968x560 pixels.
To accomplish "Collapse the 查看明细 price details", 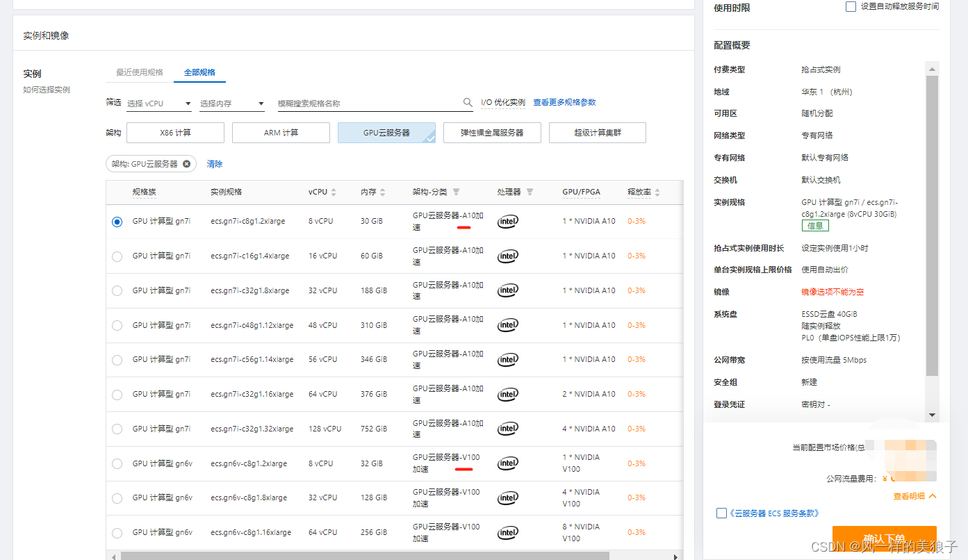I will click(x=915, y=496).
